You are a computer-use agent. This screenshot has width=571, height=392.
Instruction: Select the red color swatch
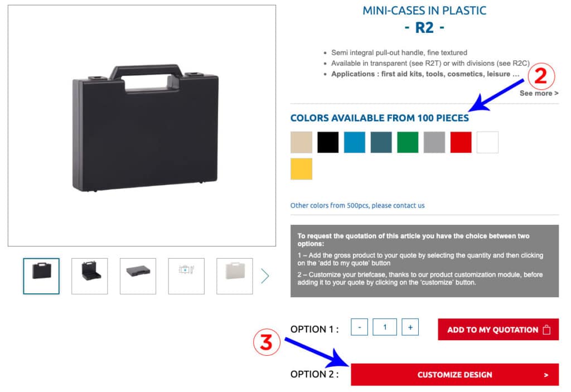[461, 142]
